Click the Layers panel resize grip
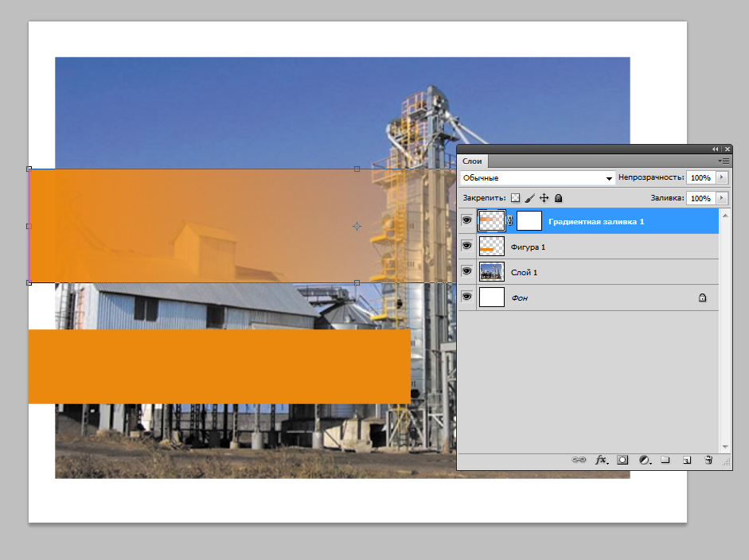The width and height of the screenshot is (749, 560). click(x=727, y=462)
